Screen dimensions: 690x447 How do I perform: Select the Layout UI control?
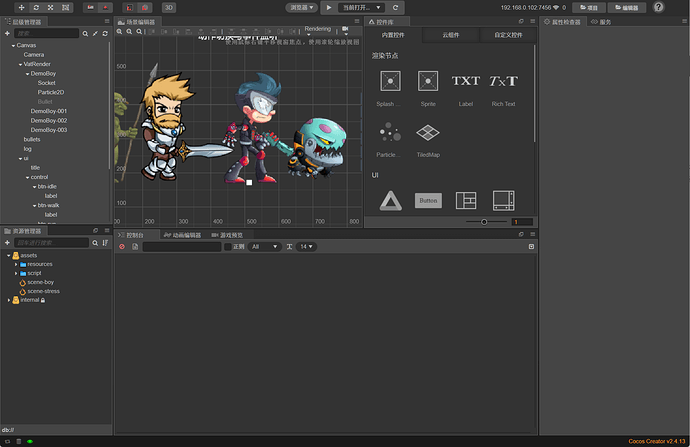tap(466, 201)
